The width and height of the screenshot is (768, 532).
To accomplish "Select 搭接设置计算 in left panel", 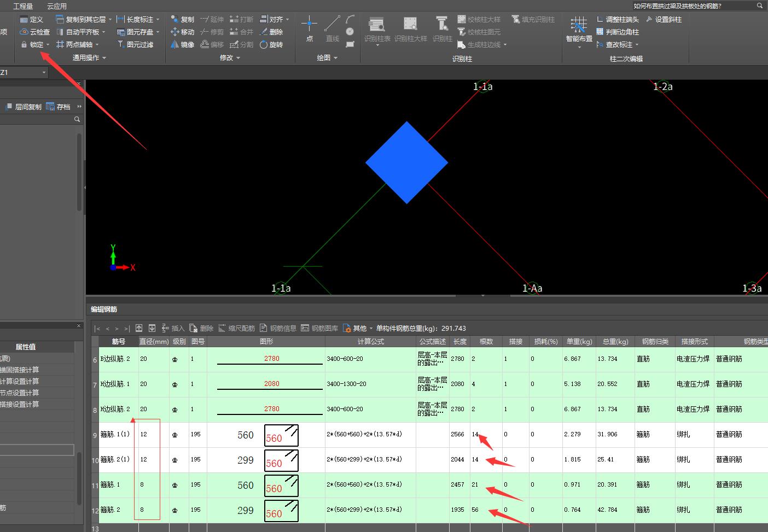I will [x=20, y=404].
